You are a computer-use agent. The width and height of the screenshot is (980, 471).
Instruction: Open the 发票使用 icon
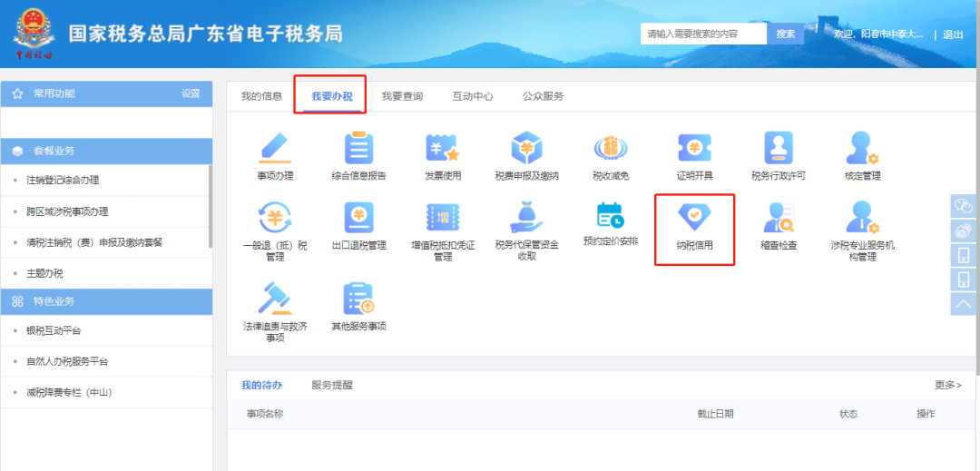point(443,149)
